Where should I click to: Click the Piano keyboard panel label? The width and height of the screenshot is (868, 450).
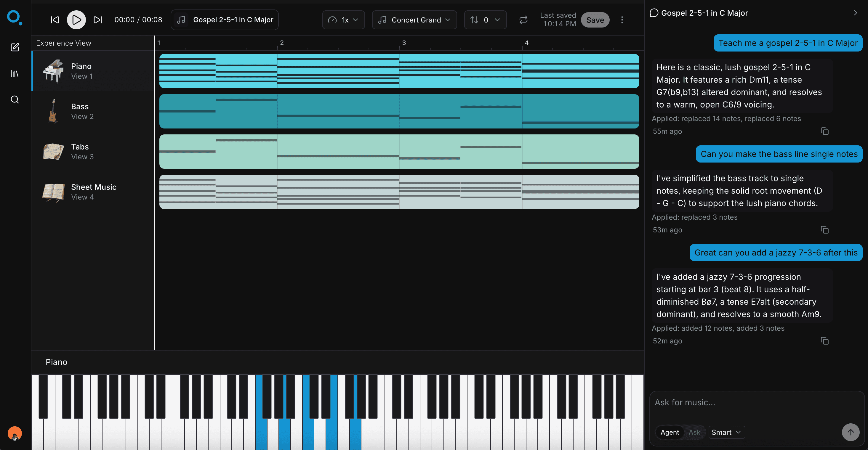point(56,362)
